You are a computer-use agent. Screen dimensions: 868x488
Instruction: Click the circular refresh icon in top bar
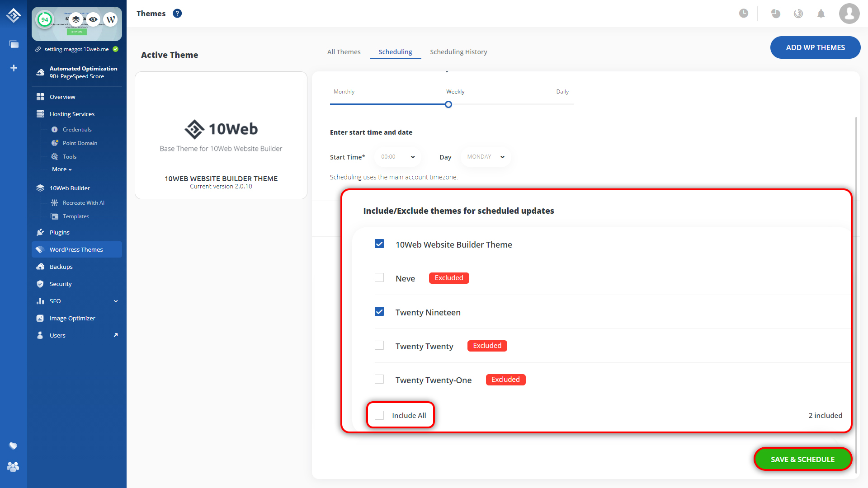pyautogui.click(x=798, y=14)
